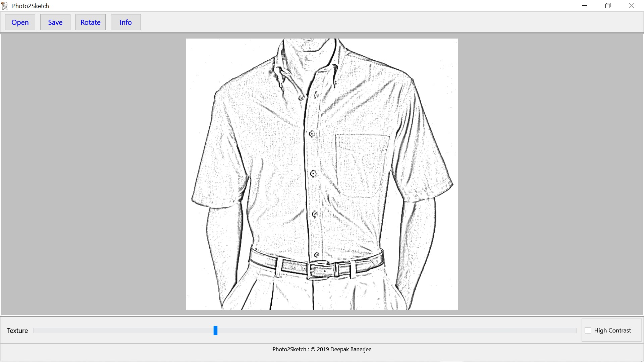Image resolution: width=644 pixels, height=362 pixels.
Task: Click the Photo2Sketch icon in the title bar
Action: (5, 5)
